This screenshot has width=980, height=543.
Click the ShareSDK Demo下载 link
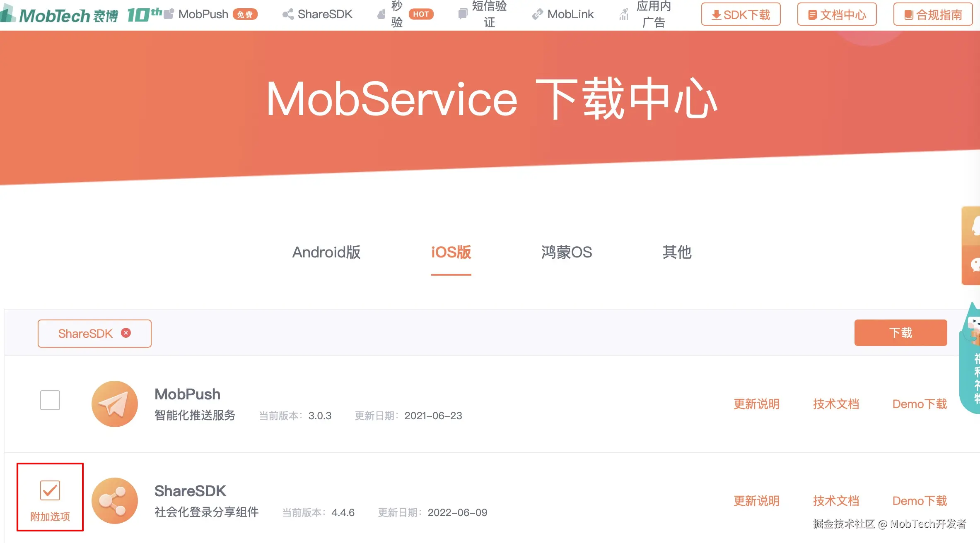pyautogui.click(x=920, y=501)
